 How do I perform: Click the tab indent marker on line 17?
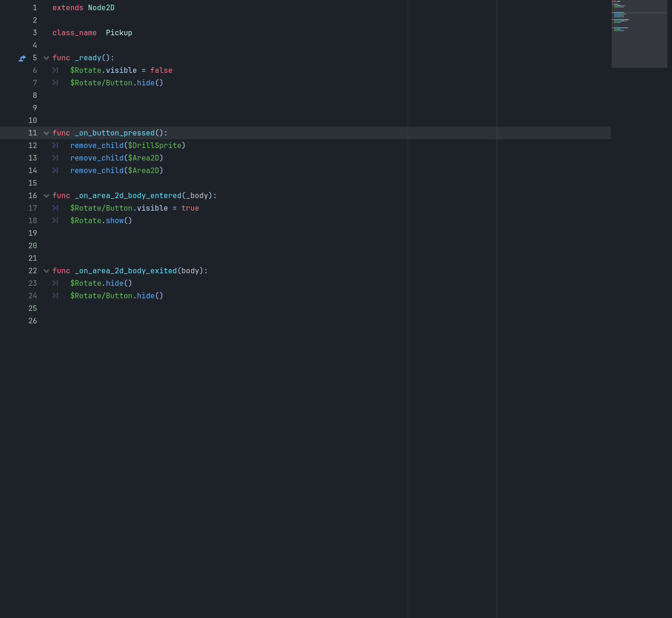point(55,208)
